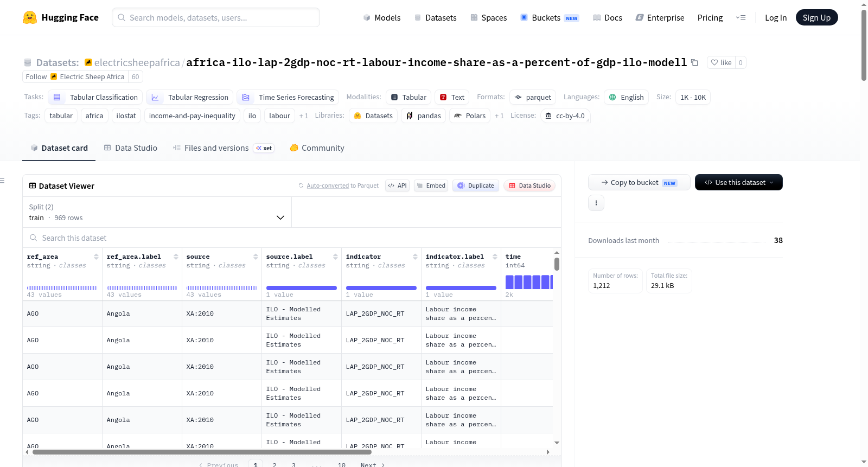Click the Hugging Face logo icon
Viewport: 868px width, 467px height.
click(x=30, y=17)
